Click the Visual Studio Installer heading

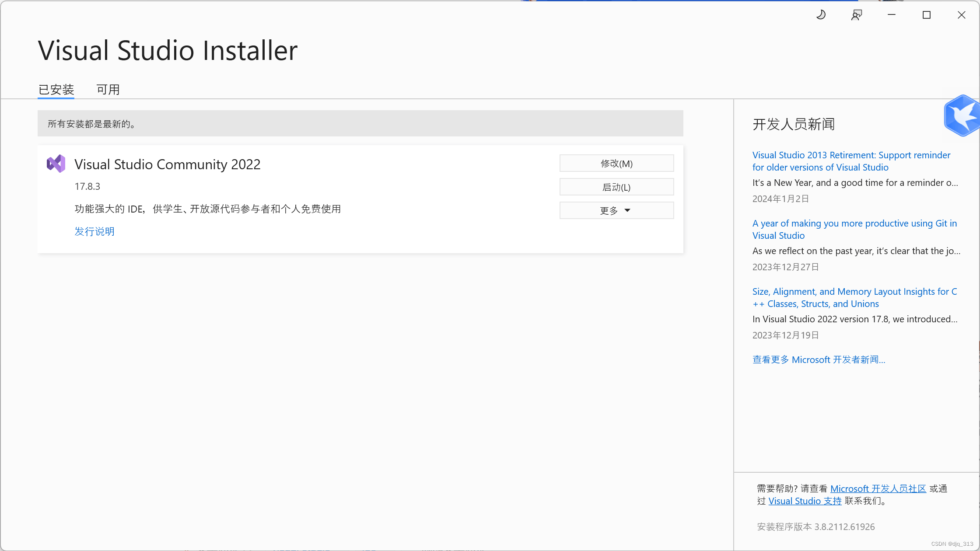[168, 50]
